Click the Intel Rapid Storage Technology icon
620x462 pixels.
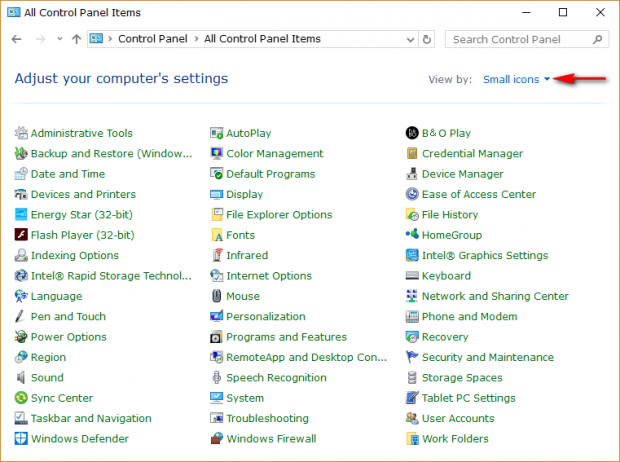click(21, 276)
